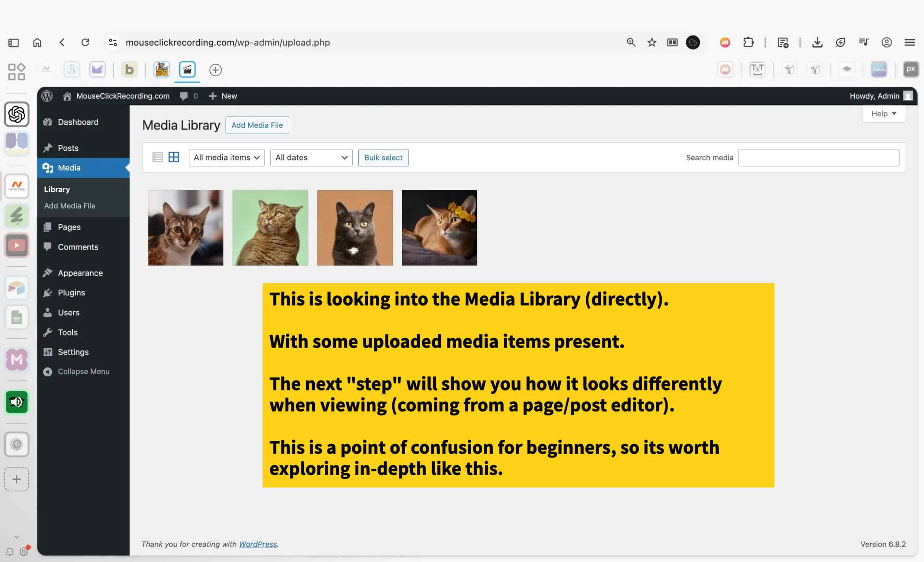Viewport: 924px width, 562px height.
Task: Open the comments bubble in admin bar
Action: [x=184, y=96]
